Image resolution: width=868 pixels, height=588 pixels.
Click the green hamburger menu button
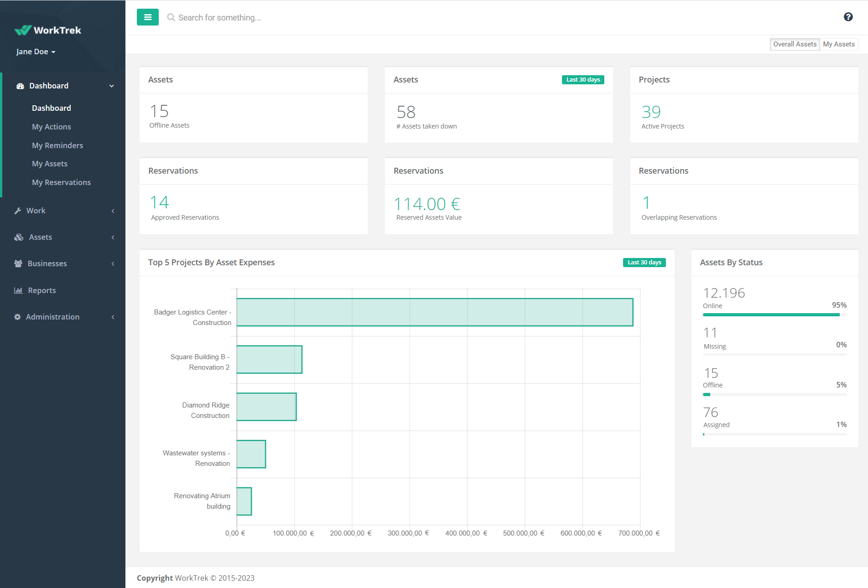(x=147, y=17)
